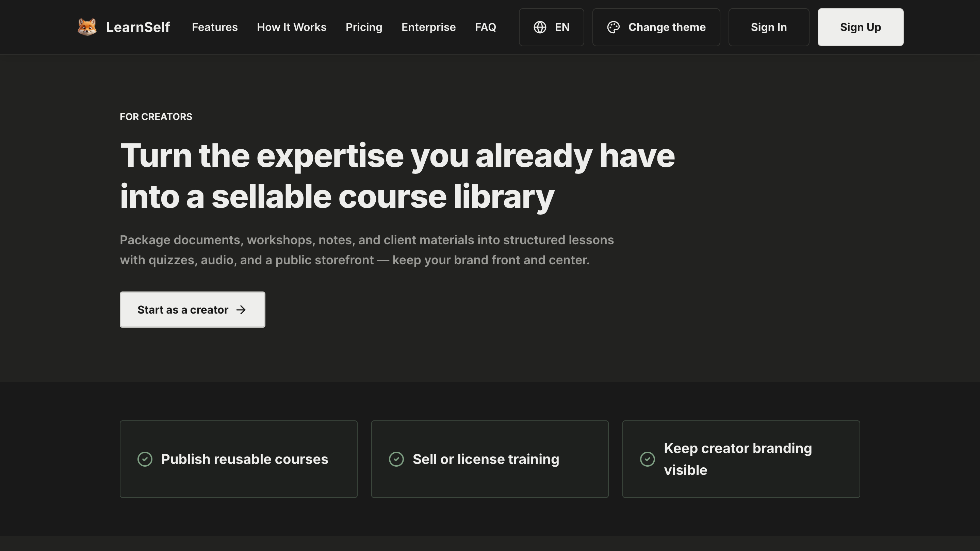Click the checkmark icon beside Publish reusable courses
980x551 pixels.
tap(145, 459)
